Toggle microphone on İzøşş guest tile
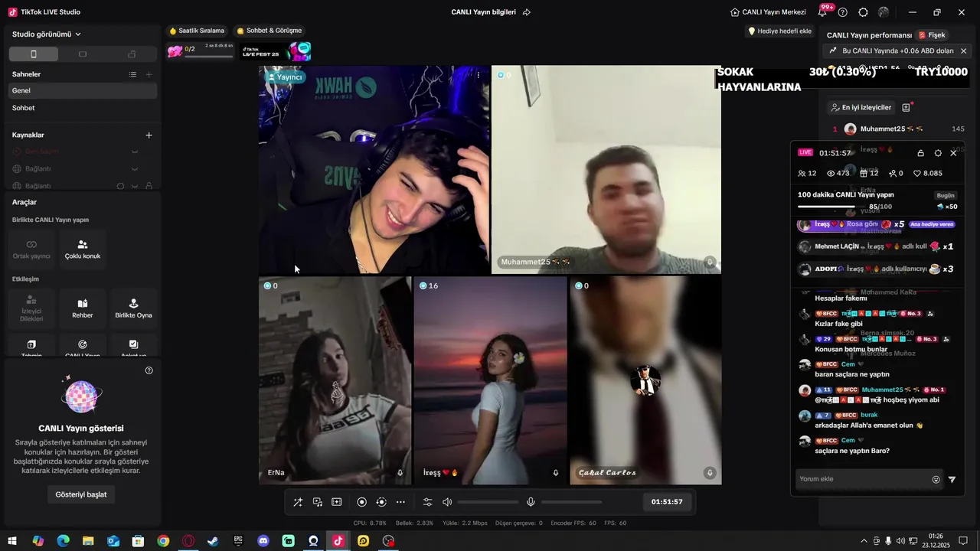 (x=555, y=473)
